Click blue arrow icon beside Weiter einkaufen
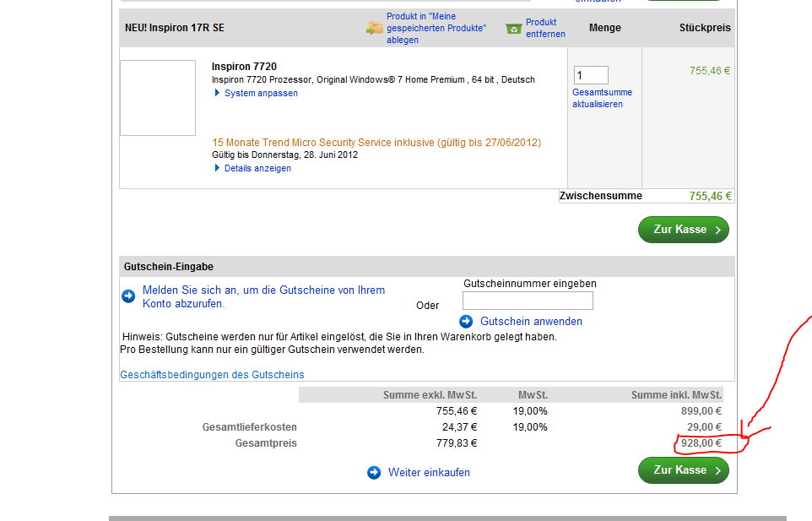 pos(374,473)
